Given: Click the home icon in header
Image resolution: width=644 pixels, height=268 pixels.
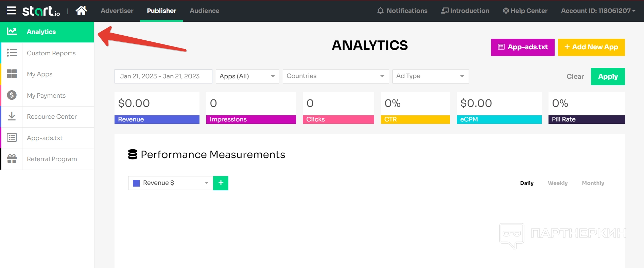Looking at the screenshot, I should point(81,11).
